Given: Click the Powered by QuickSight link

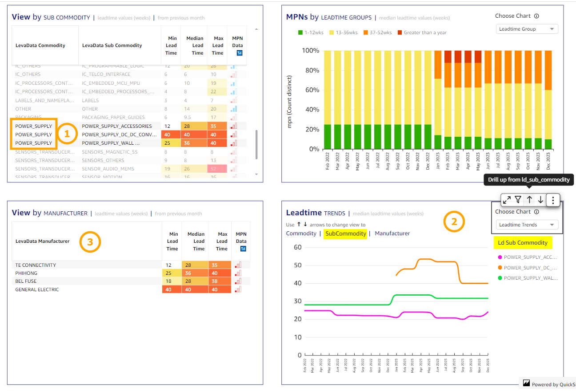Looking at the screenshot, I should point(549,384).
